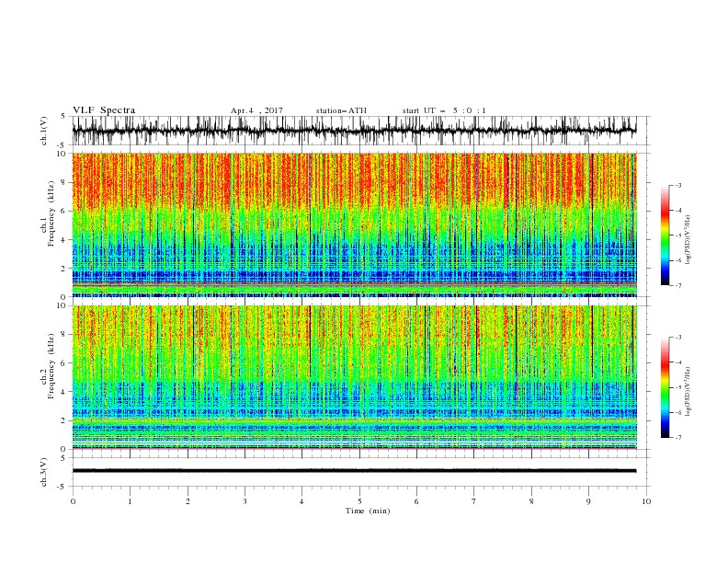Screen dimensions: 728x563
Task: Click the ch.1 spectrogram 4 kHz tick label
Action: [63, 240]
